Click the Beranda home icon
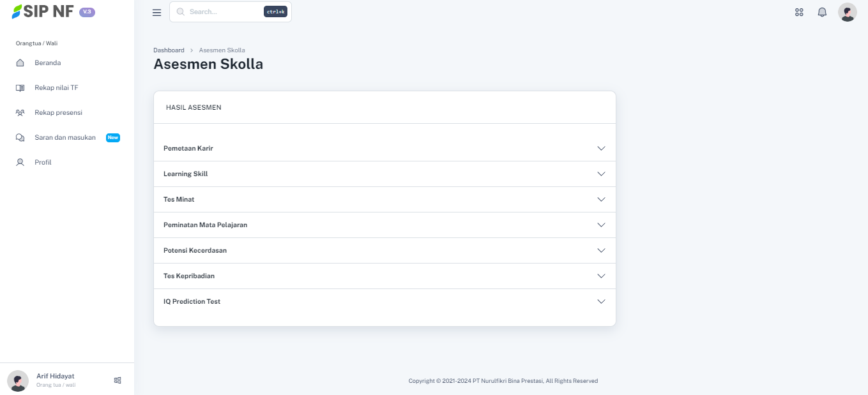This screenshot has width=868, height=395. [20, 63]
